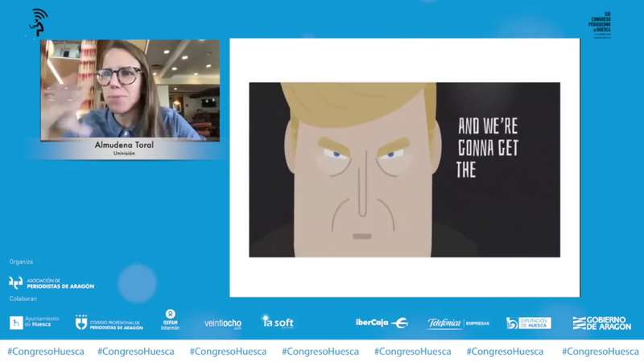644x362 pixels.
Task: Click the Ayuntamiento de Huesca logo
Action: tap(34, 323)
